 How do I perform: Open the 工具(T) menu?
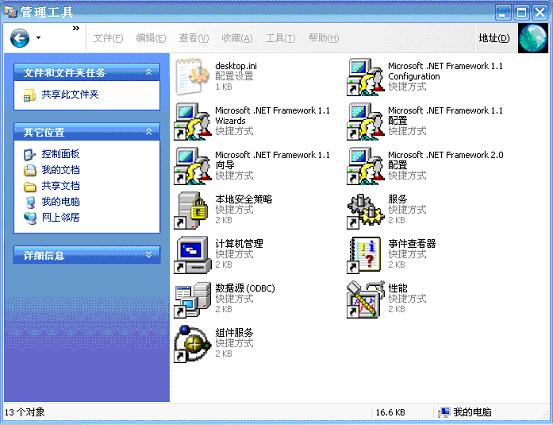(x=280, y=38)
